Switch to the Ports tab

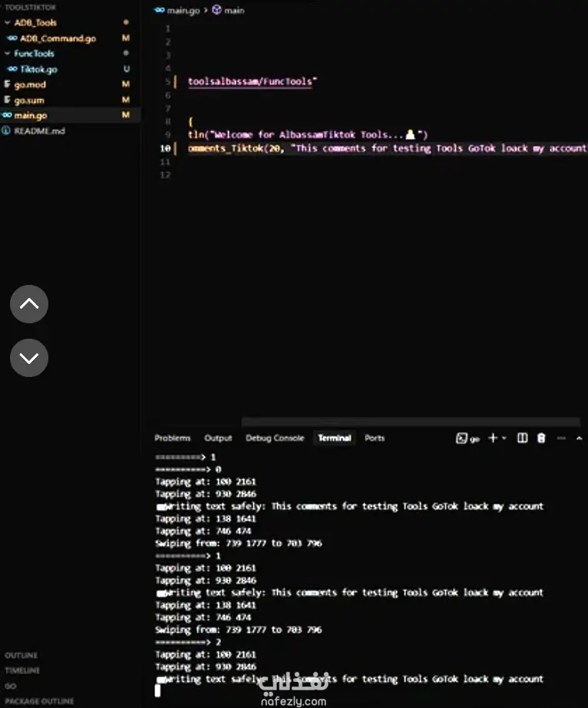pyautogui.click(x=375, y=438)
